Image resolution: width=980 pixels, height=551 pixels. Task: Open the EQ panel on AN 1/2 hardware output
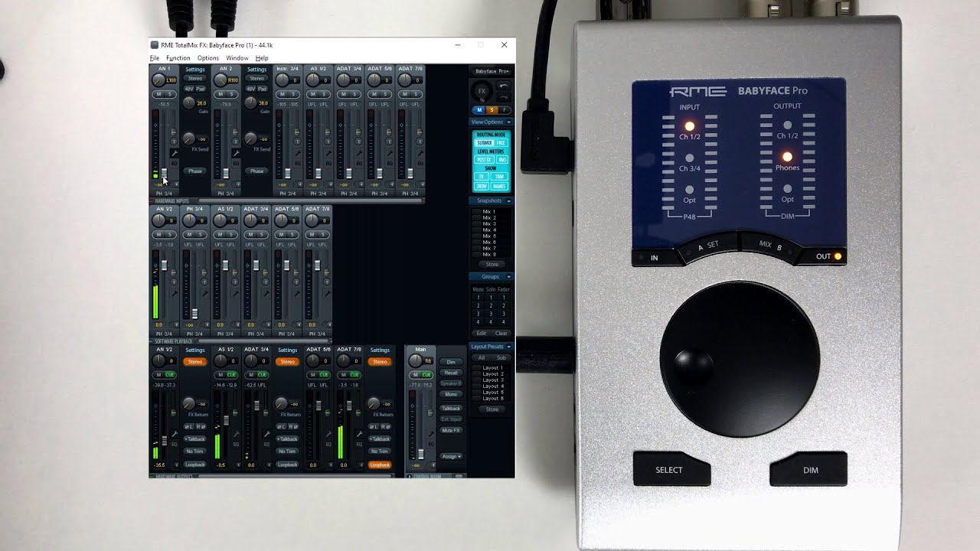[x=175, y=444]
